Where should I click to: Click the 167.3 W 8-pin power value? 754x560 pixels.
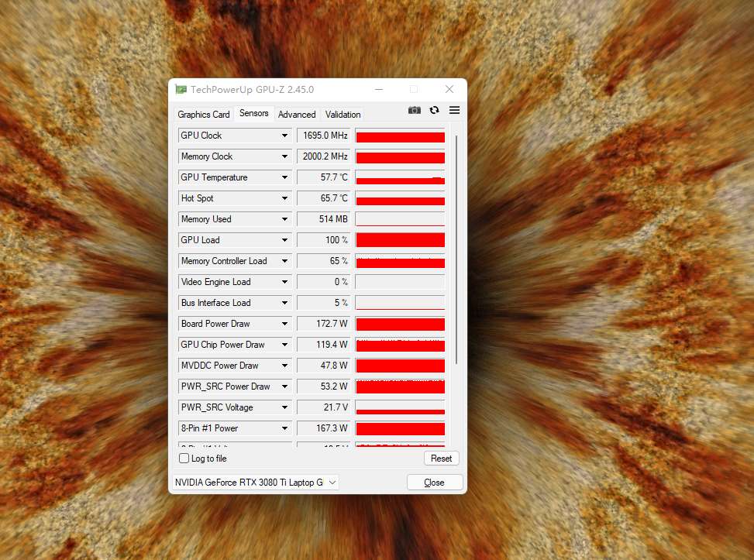click(324, 428)
